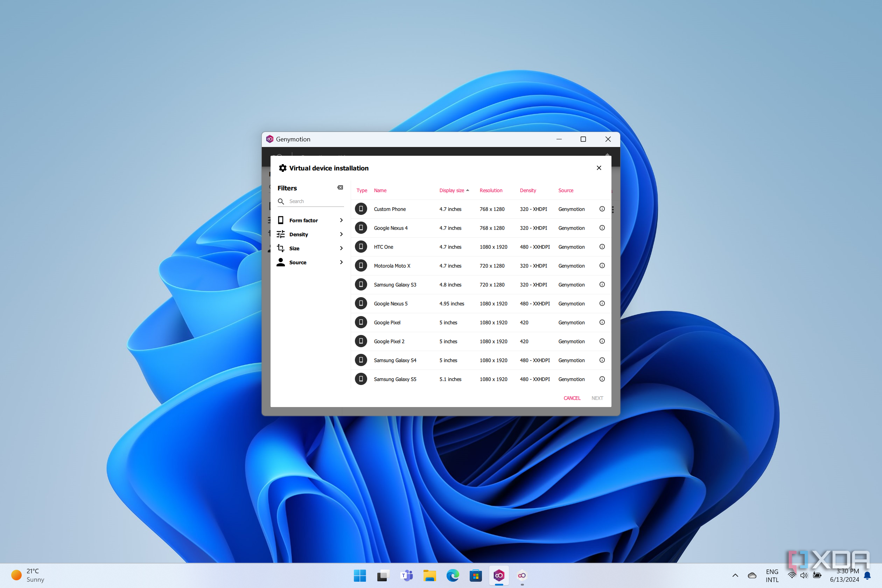This screenshot has width=882, height=588.
Task: Open info for Motorola Moto X
Action: tap(602, 266)
